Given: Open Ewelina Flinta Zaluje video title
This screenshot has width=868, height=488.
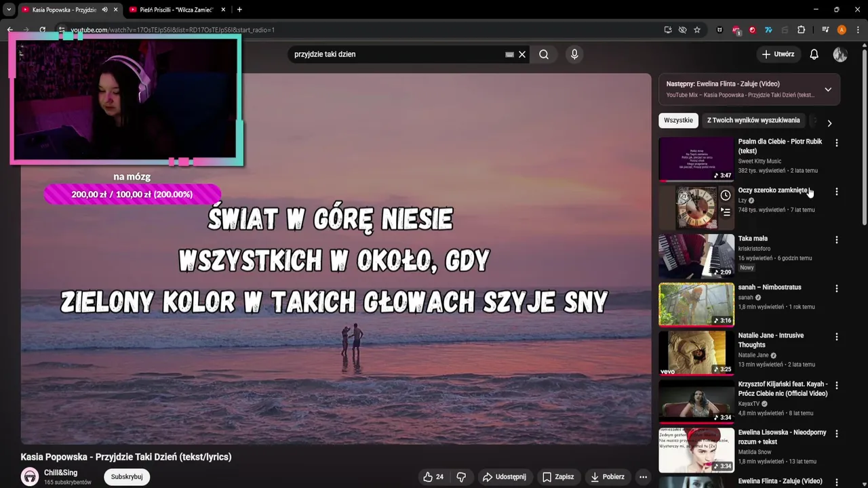Looking at the screenshot, I should click(x=780, y=481).
